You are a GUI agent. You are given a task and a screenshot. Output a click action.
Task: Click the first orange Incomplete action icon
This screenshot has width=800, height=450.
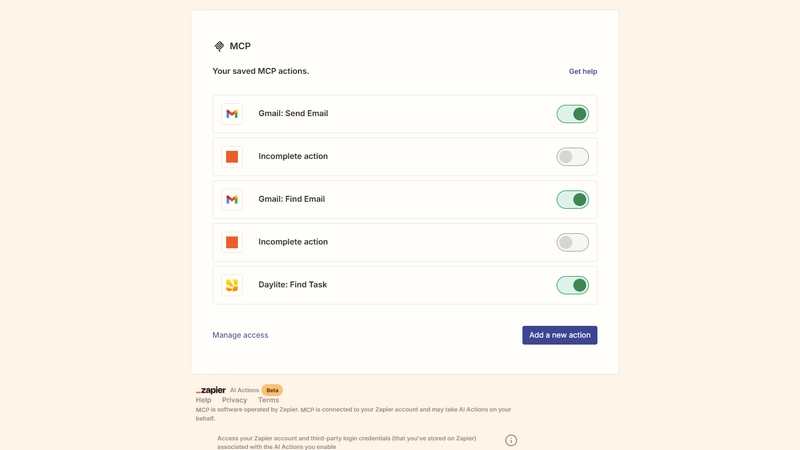(x=232, y=157)
